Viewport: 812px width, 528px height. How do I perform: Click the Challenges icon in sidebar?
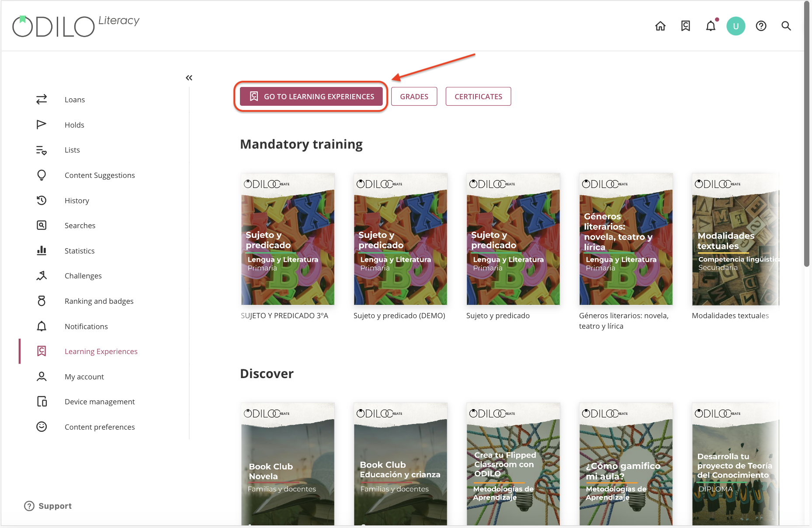tap(42, 276)
